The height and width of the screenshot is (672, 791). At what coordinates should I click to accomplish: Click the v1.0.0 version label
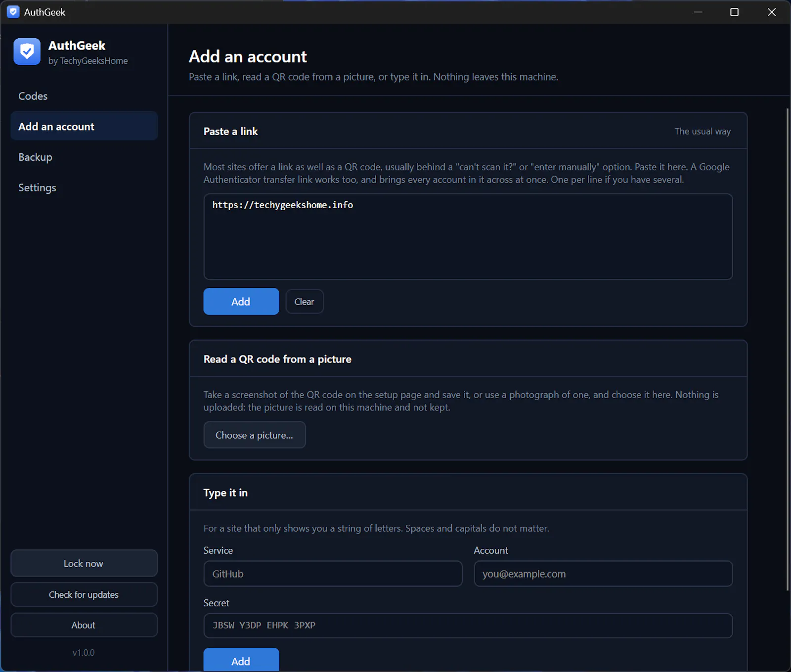click(x=84, y=653)
